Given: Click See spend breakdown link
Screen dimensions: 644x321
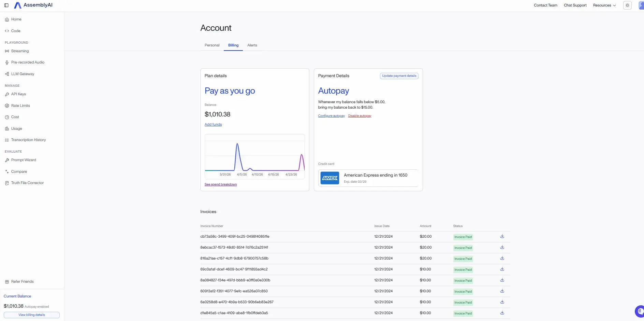Looking at the screenshot, I should pos(221,184).
